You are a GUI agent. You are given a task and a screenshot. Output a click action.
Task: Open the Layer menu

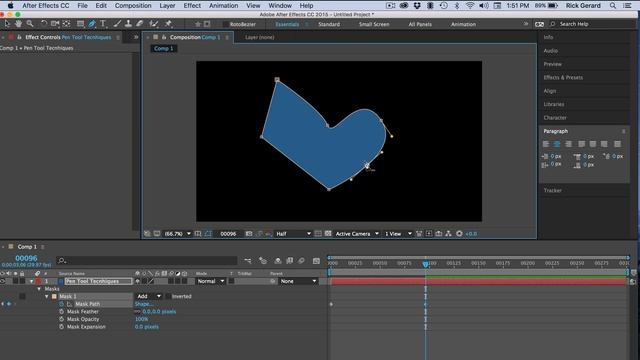[167, 6]
